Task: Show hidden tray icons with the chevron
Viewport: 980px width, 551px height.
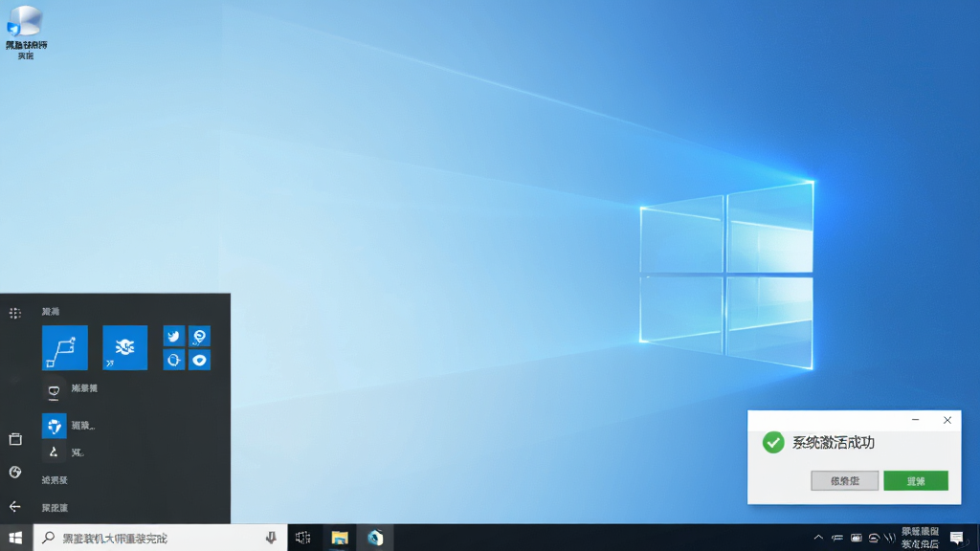Action: click(x=818, y=538)
